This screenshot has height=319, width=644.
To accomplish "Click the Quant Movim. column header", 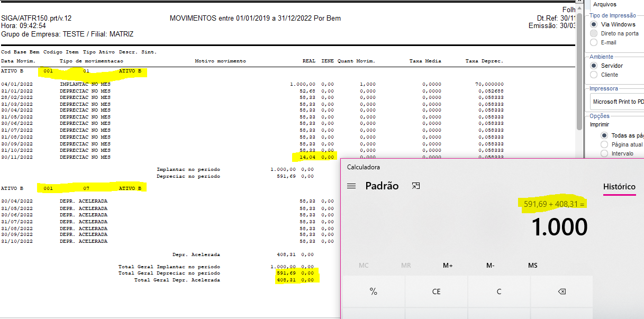I will [356, 61].
